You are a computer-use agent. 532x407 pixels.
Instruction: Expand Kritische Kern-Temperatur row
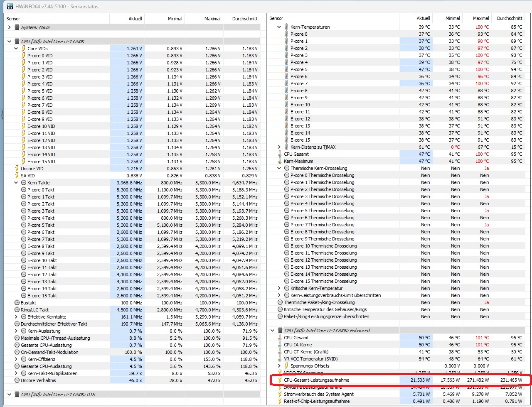point(279,288)
